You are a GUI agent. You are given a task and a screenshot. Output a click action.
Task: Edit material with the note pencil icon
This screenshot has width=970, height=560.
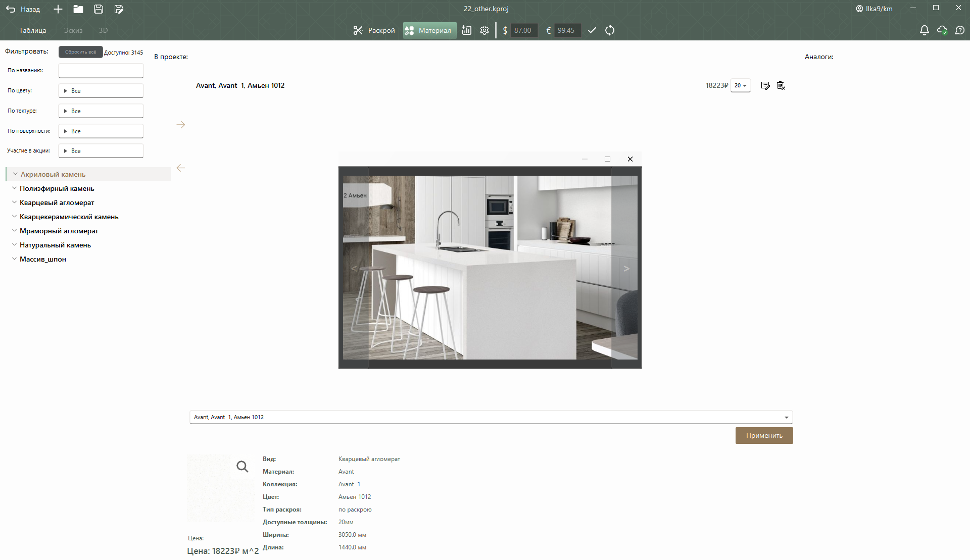(765, 85)
